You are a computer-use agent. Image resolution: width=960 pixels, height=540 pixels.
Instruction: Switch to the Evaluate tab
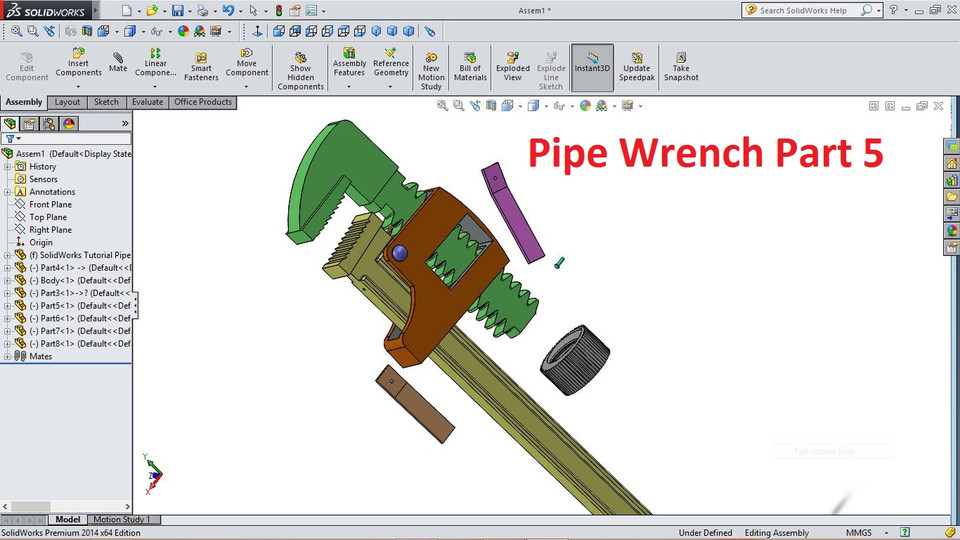[148, 102]
